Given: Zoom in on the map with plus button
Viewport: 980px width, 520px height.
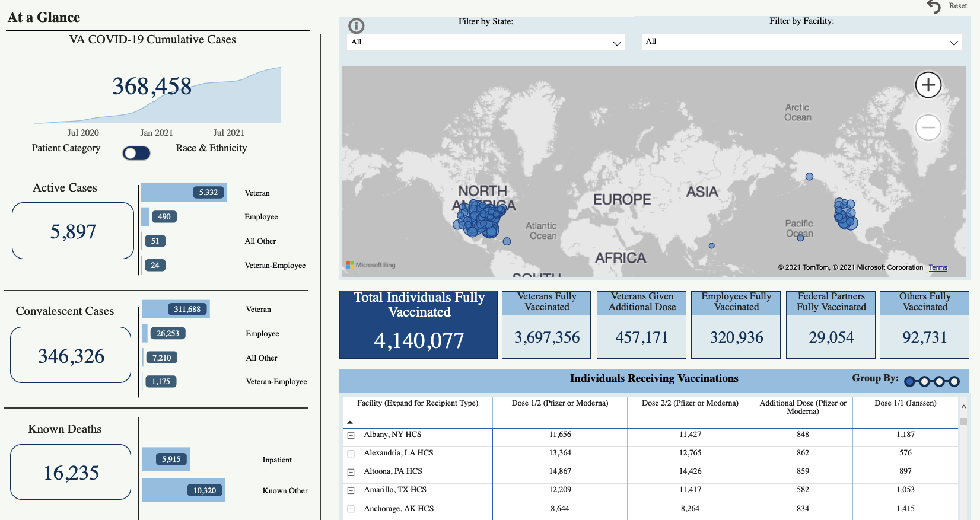Looking at the screenshot, I should pos(928,85).
